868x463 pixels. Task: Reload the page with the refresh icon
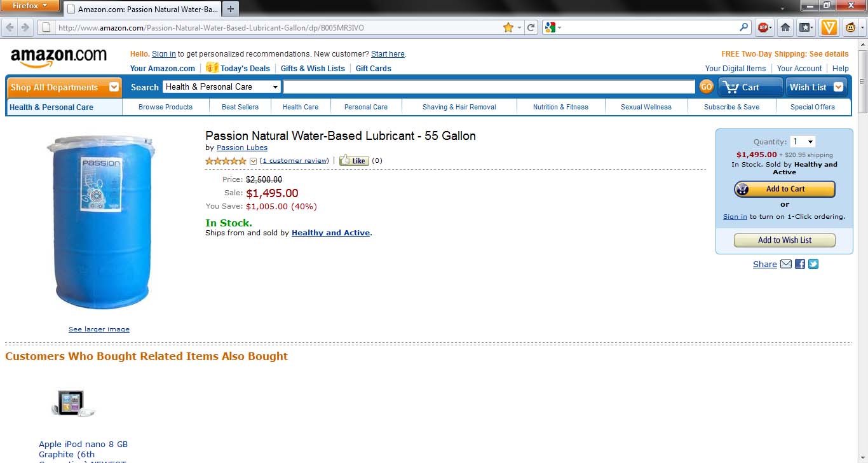[x=531, y=27]
